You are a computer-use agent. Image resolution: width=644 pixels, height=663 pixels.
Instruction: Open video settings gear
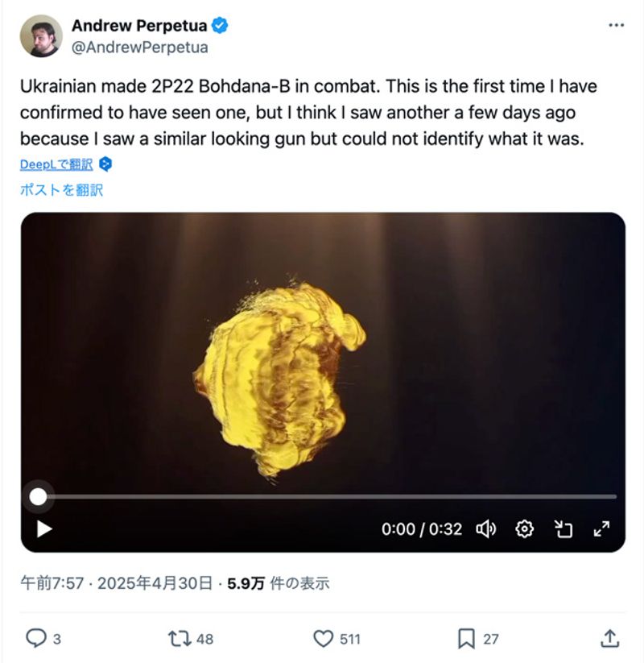pos(525,529)
